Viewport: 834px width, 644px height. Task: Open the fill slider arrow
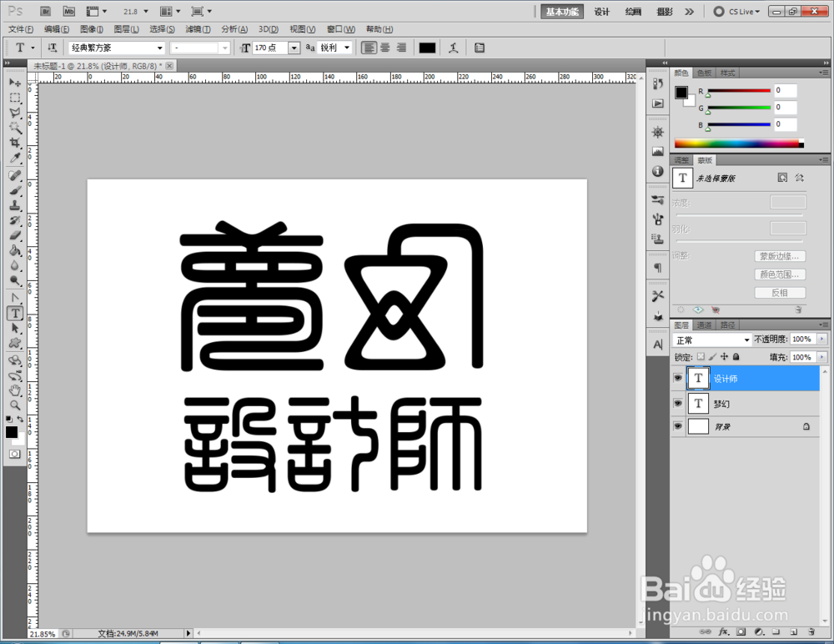pyautogui.click(x=821, y=357)
